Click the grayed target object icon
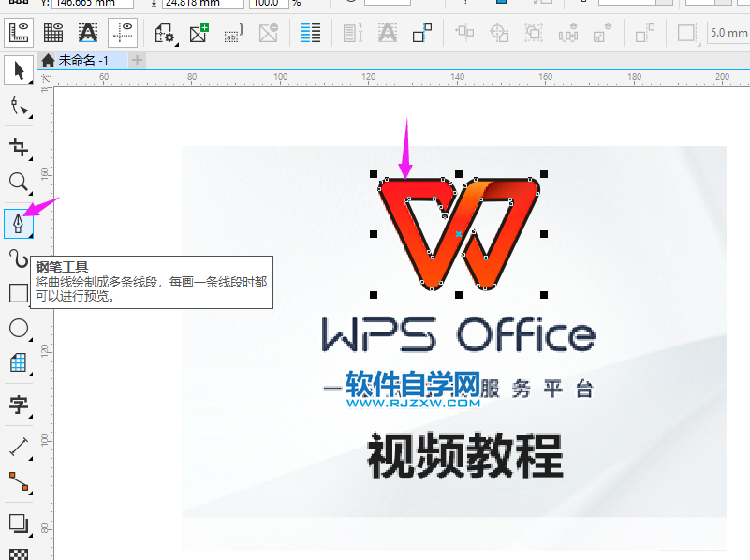The image size is (750, 560). coord(499,33)
